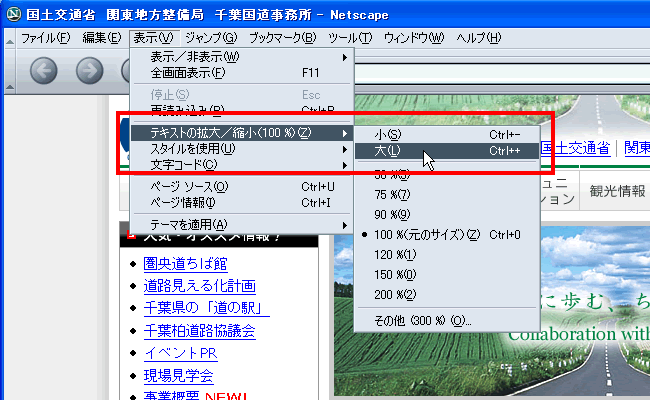Screen dimensions: 650x400
Task: Open the イベントPR link
Action: [x=181, y=353]
